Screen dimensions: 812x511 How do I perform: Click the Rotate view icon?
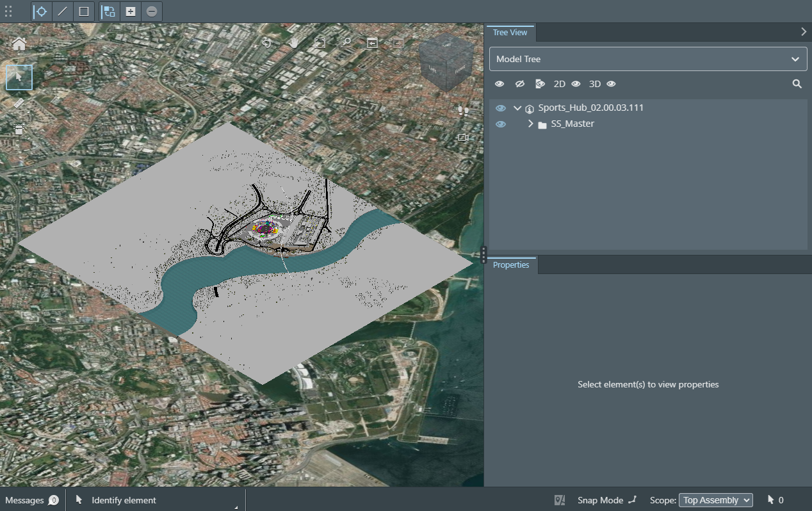[x=267, y=43]
